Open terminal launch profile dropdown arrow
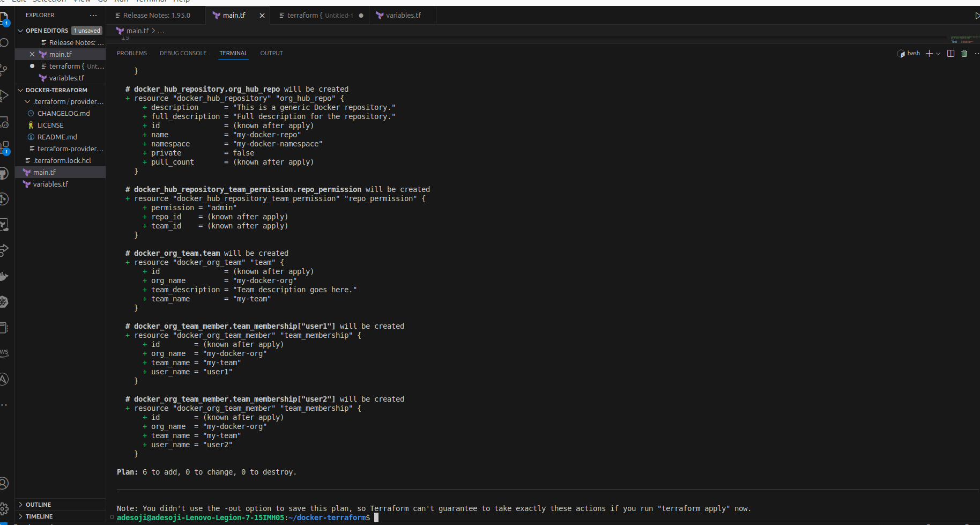The width and height of the screenshot is (980, 525). pyautogui.click(x=938, y=54)
